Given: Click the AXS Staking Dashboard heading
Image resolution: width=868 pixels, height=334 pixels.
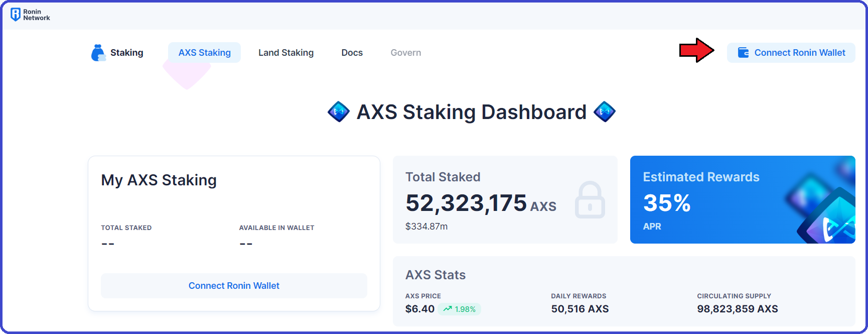Looking at the screenshot, I should click(472, 112).
